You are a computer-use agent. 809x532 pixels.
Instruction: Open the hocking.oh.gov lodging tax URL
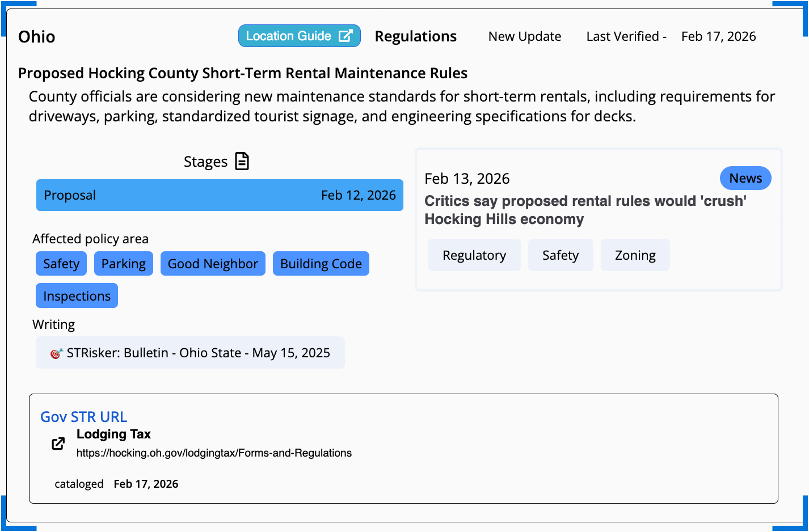[x=214, y=453]
